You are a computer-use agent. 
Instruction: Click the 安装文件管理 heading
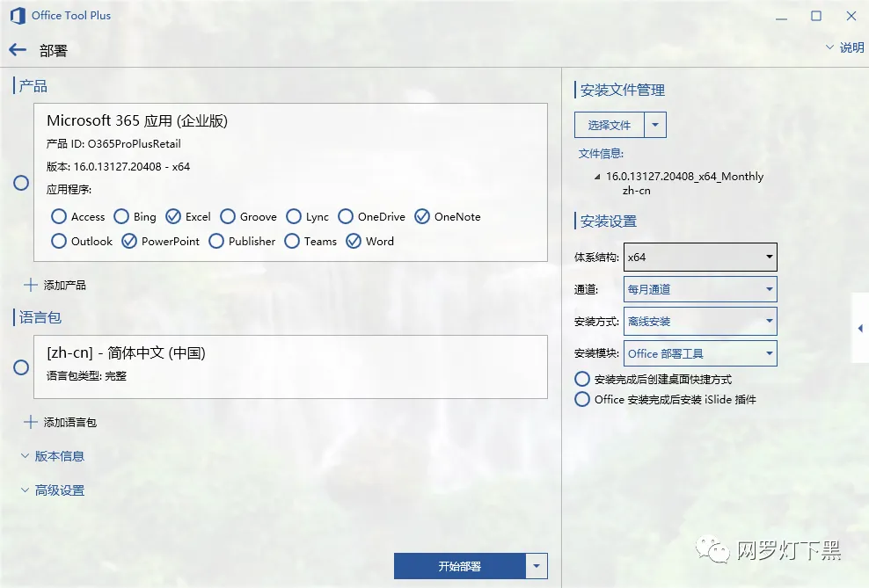[x=623, y=90]
